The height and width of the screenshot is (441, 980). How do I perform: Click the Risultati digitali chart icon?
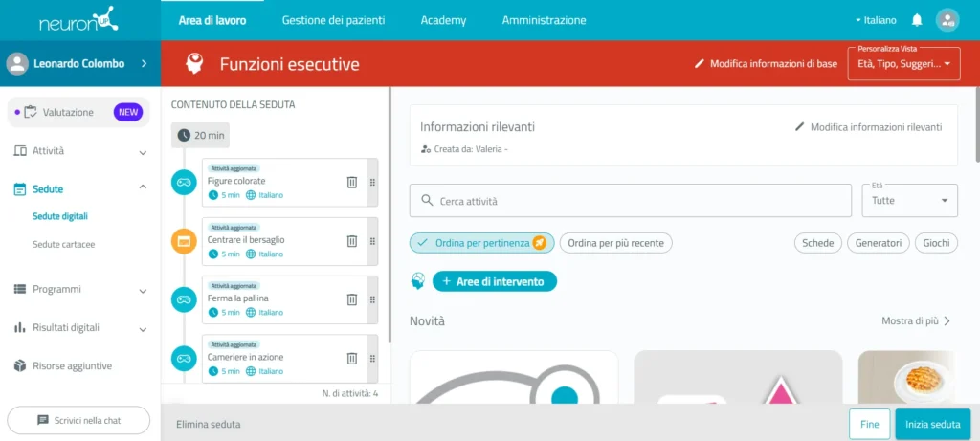[x=20, y=327]
